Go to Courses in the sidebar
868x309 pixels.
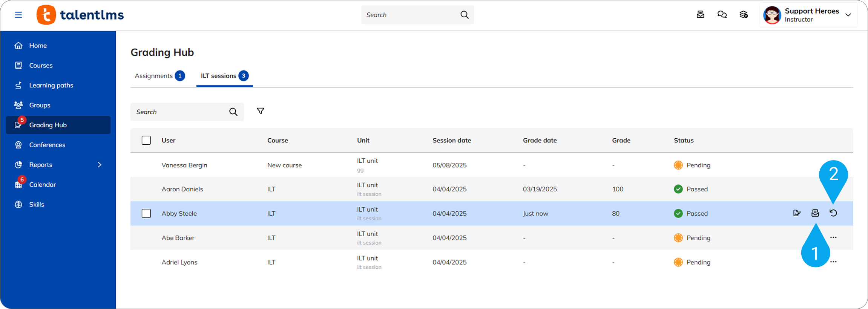click(41, 66)
